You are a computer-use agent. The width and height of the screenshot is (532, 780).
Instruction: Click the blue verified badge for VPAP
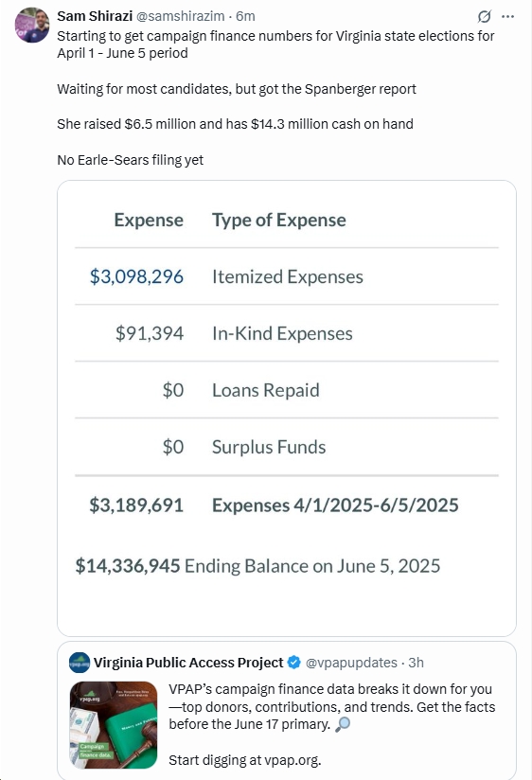pyautogui.click(x=294, y=663)
